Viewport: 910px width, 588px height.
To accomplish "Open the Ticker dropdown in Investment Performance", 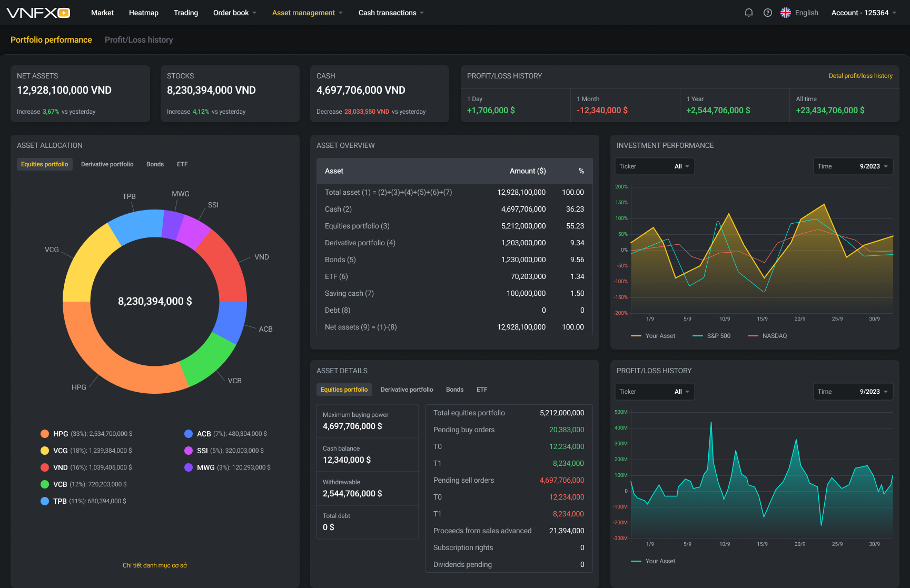I will (654, 166).
